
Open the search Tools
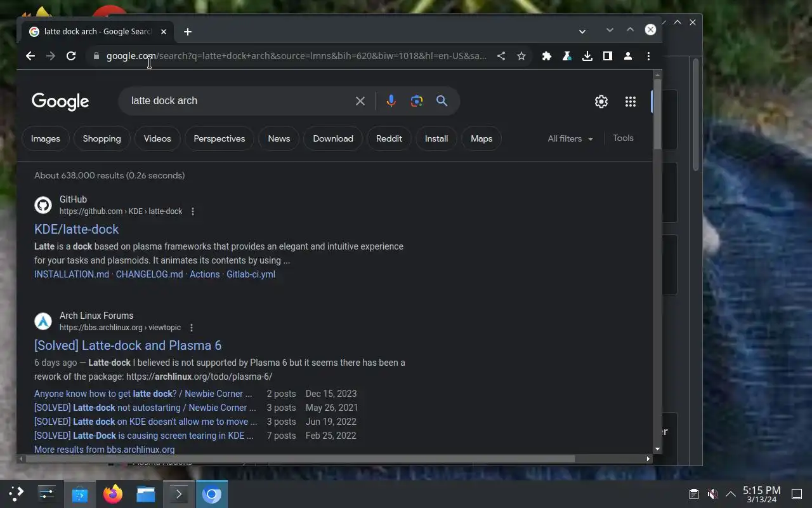coord(623,138)
